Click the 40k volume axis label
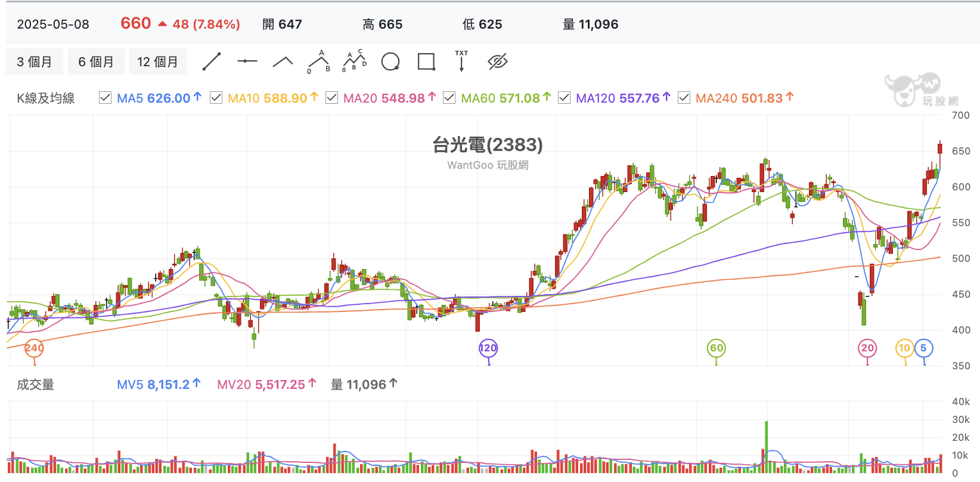The height and width of the screenshot is (482, 980). [x=961, y=401]
